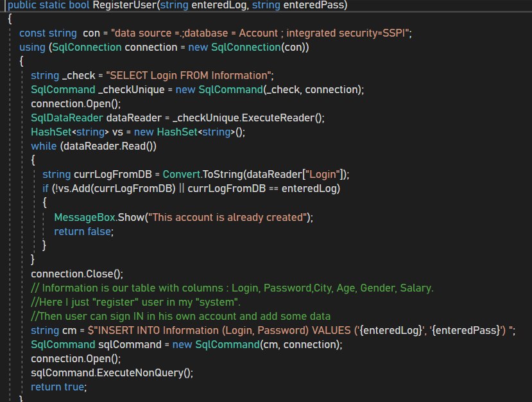Click the const keyword
Image resolution: width=532 pixels, height=402 pixels.
(33, 32)
